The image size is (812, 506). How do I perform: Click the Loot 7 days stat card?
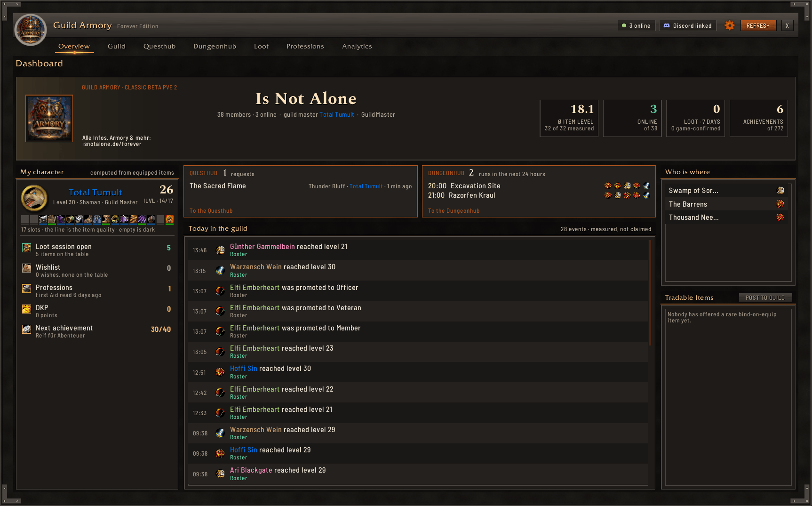695,118
